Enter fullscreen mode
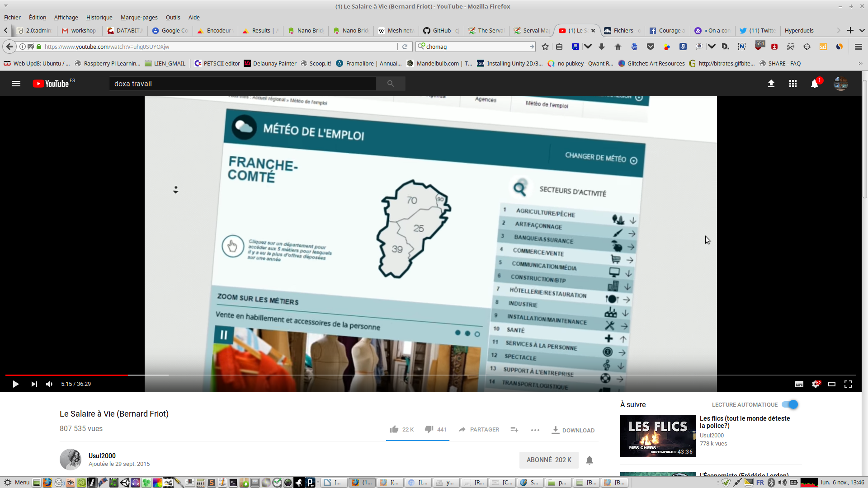The width and height of the screenshot is (868, 488). pyautogui.click(x=848, y=384)
